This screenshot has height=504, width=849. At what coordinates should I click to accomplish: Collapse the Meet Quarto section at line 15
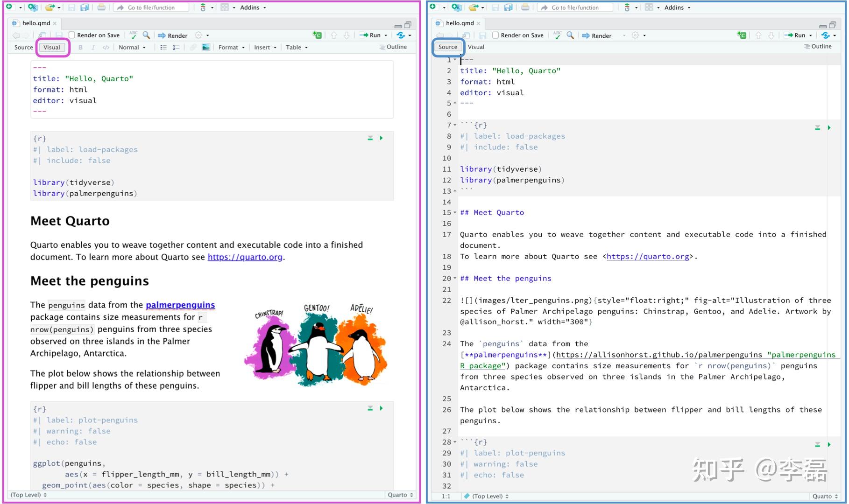455,213
